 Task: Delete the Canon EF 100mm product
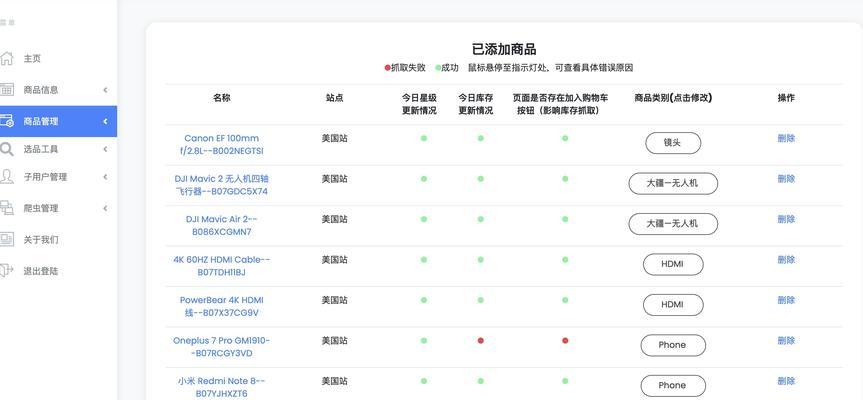[x=786, y=138]
